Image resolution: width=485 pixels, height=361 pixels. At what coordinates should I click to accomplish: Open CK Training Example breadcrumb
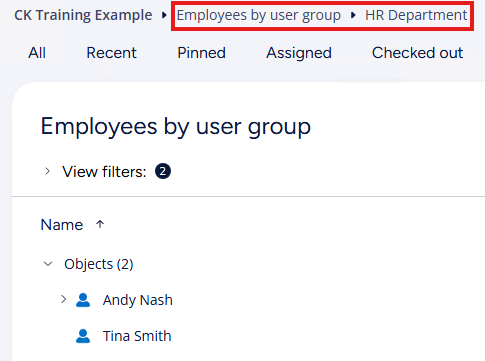click(x=83, y=15)
